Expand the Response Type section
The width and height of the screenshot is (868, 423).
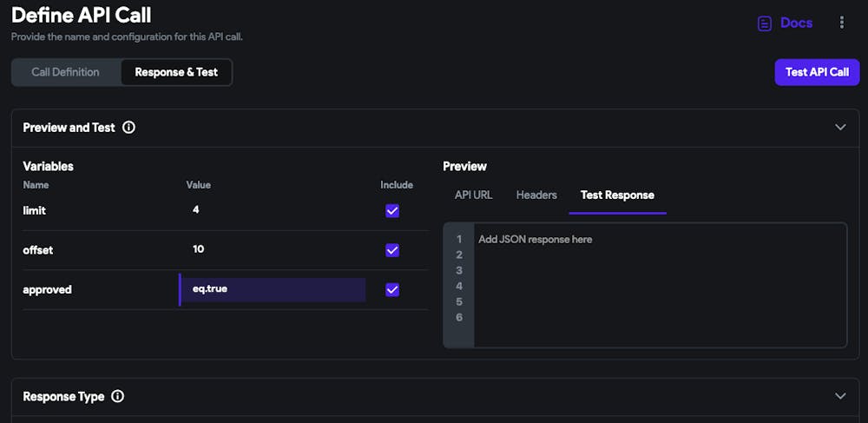[x=839, y=396]
